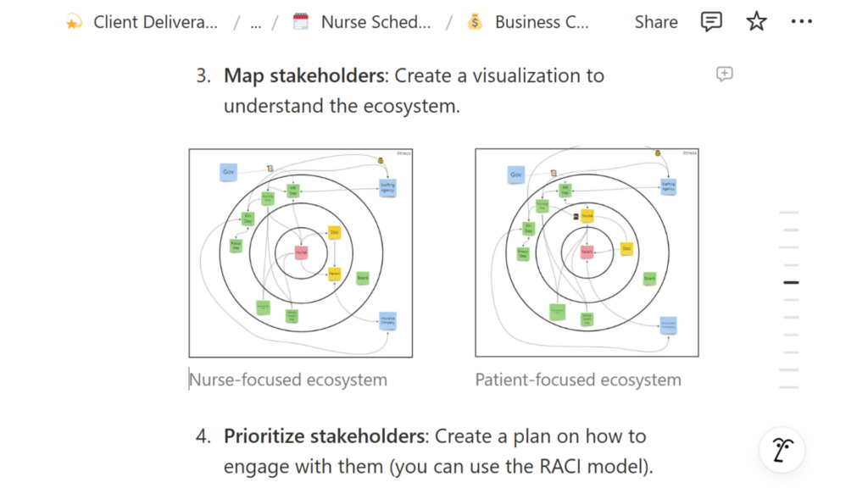Go to Nurse Scheduling breadcrumb page
This screenshot has height=488, width=868.
pos(376,22)
